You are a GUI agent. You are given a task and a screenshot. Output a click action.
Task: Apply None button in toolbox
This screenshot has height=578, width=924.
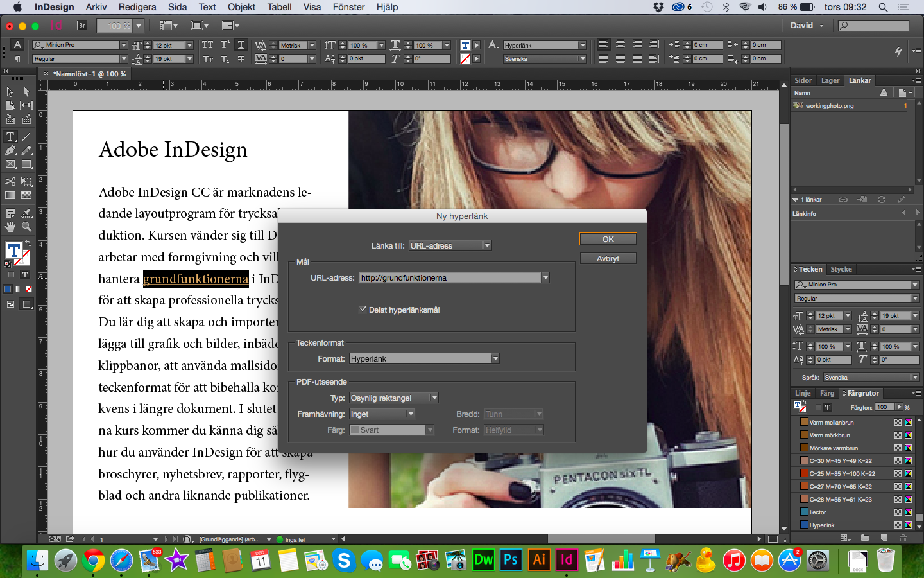coord(28,289)
